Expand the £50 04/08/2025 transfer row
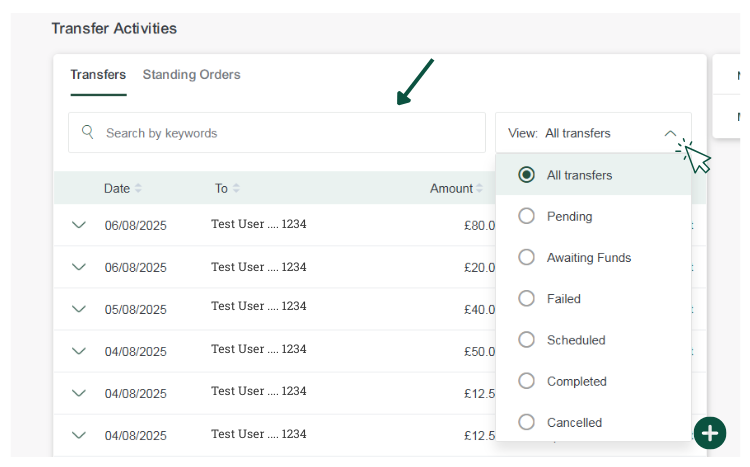The image size is (750, 467). coord(79,351)
